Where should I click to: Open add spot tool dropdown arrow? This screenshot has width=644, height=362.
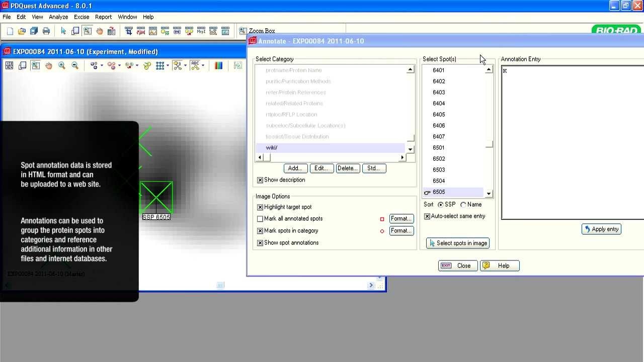[x=102, y=65]
